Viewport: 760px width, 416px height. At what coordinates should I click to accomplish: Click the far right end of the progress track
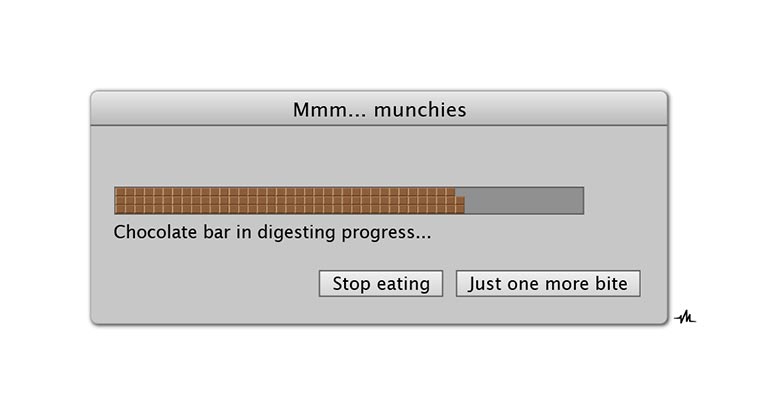[x=578, y=200]
